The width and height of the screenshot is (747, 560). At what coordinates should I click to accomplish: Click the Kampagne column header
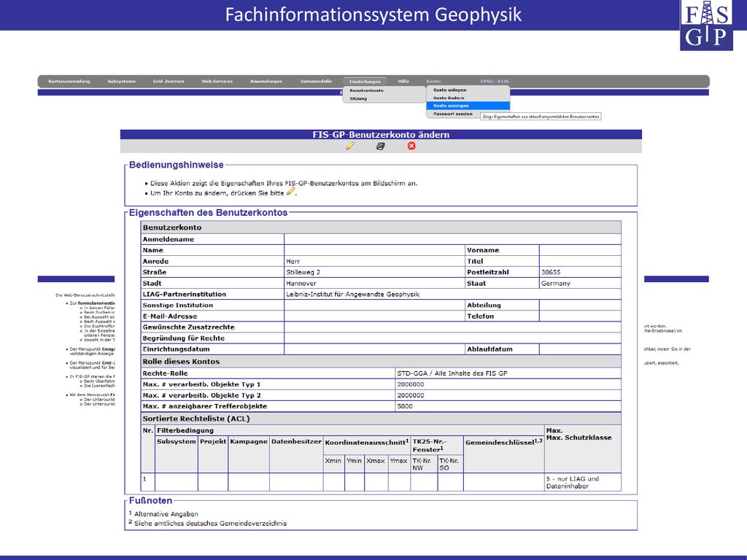249,441
